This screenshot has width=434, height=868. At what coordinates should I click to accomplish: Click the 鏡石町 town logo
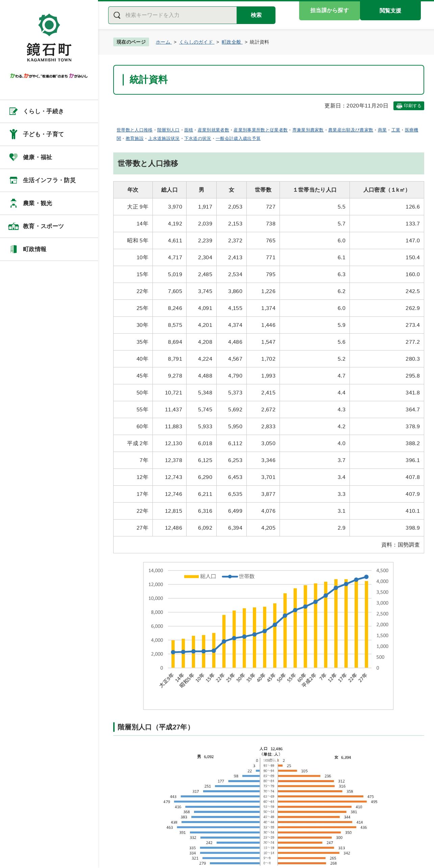click(49, 38)
